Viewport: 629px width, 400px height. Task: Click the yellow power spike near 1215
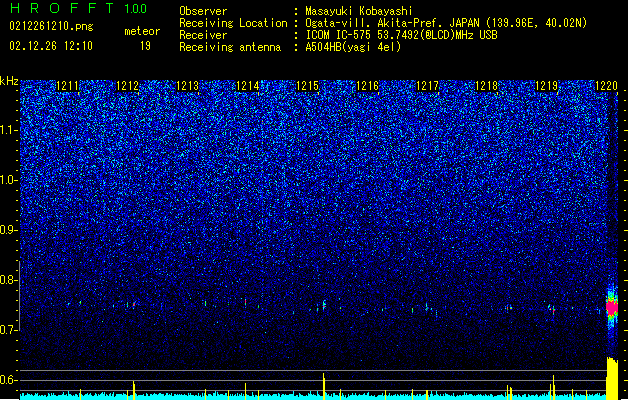[324, 386]
